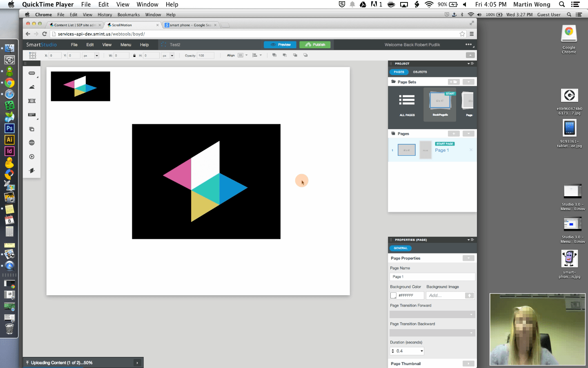Open the QuickTime Player Window menu
588x368 pixels.
pyautogui.click(x=147, y=4)
